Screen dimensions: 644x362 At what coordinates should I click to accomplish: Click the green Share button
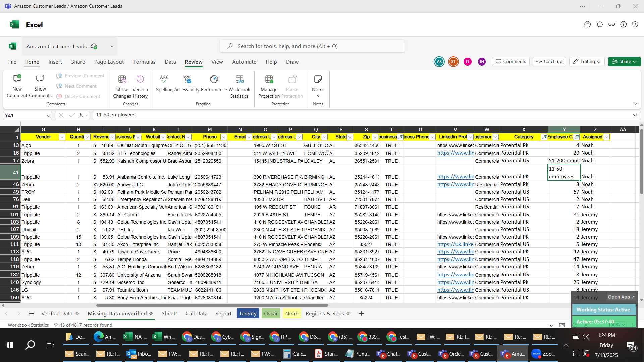(624, 62)
